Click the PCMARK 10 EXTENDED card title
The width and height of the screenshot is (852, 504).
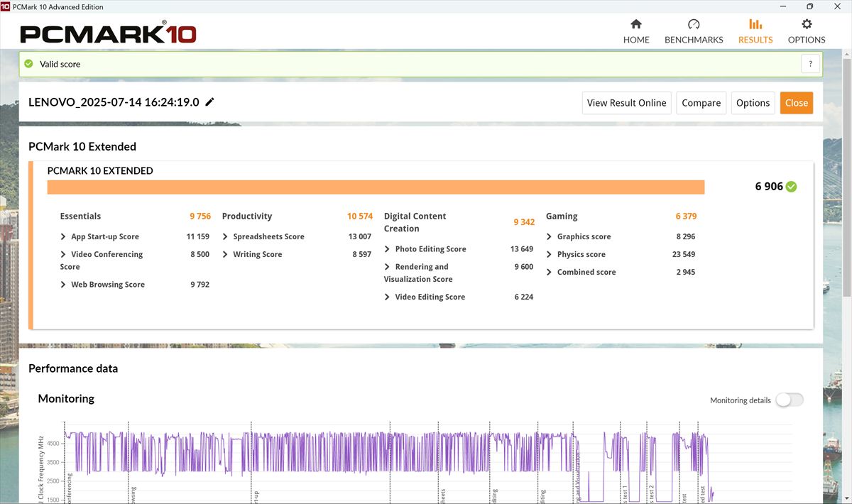pyautogui.click(x=100, y=170)
